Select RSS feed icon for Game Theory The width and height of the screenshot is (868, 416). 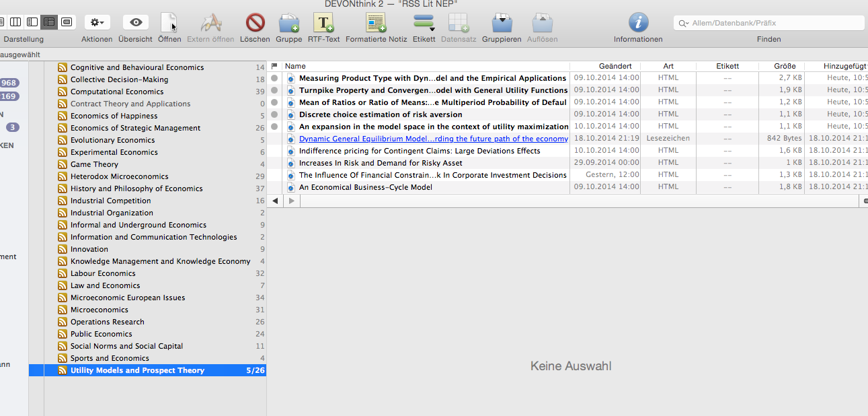pos(63,164)
